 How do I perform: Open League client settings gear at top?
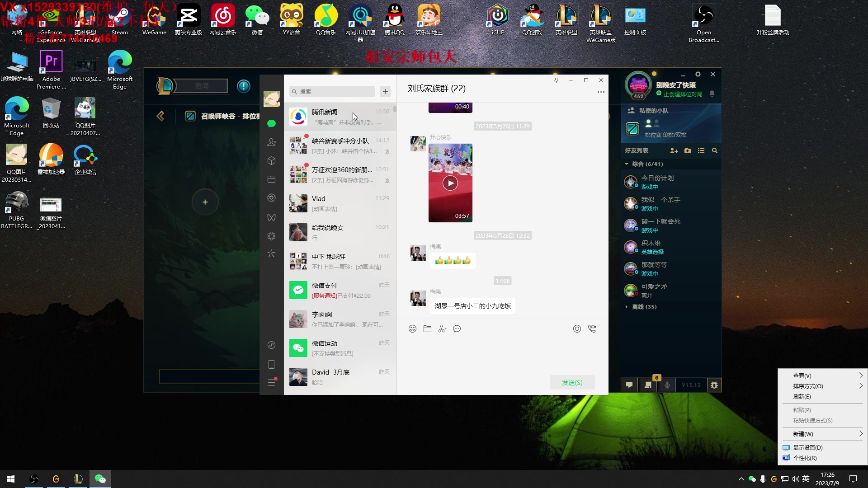[x=698, y=74]
